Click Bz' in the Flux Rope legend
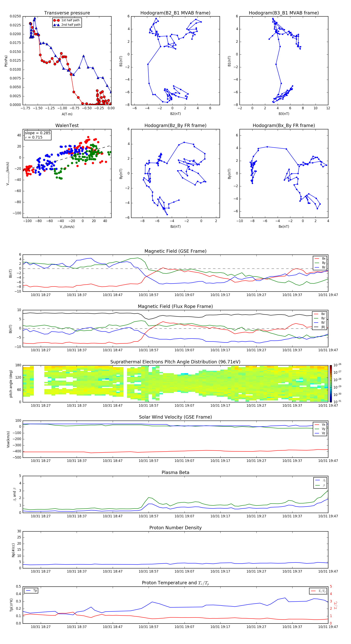 (323, 323)
